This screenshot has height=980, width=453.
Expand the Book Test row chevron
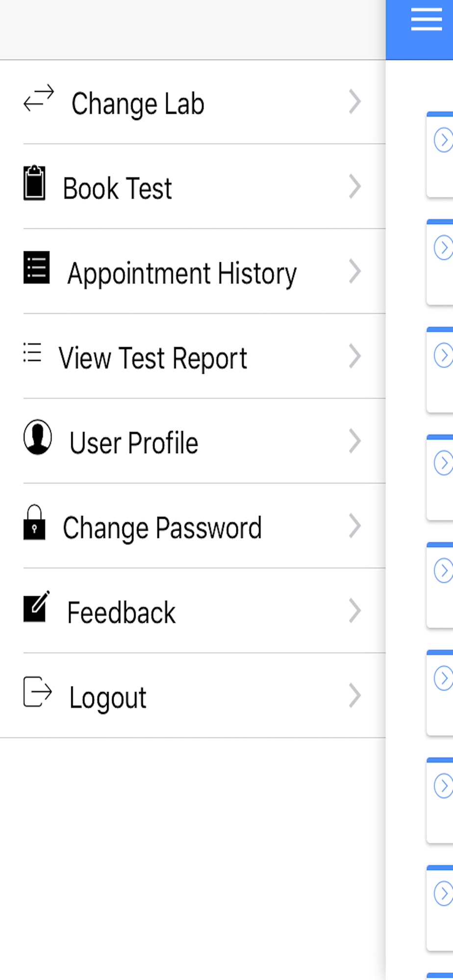[355, 186]
